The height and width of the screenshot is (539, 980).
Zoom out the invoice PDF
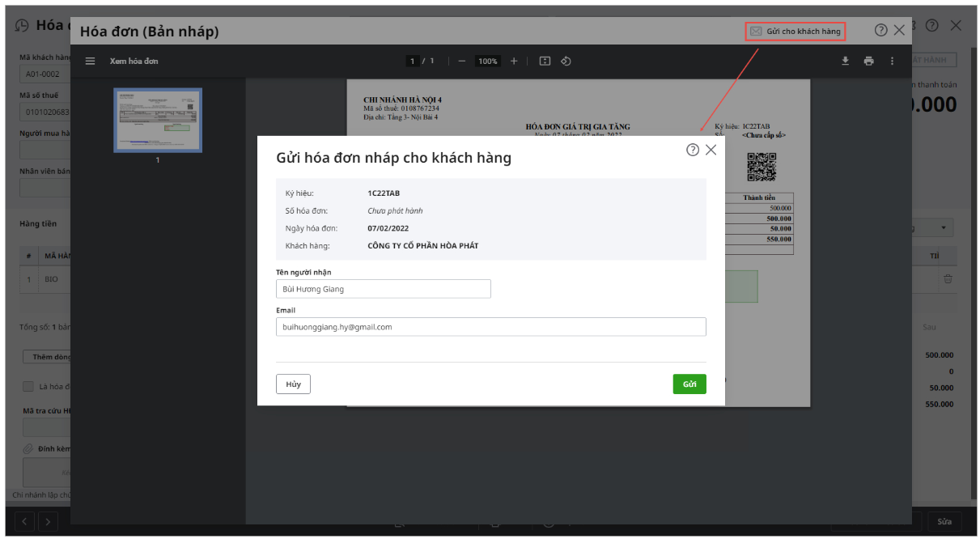point(461,61)
